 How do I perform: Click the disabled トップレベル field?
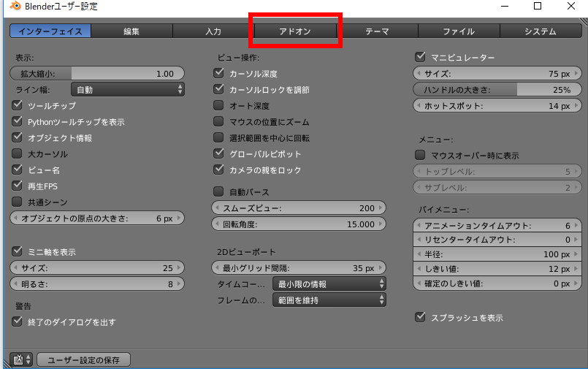tap(497, 172)
